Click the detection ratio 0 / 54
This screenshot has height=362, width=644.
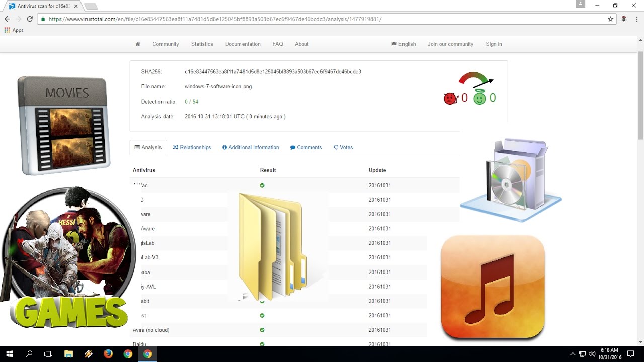coord(191,102)
